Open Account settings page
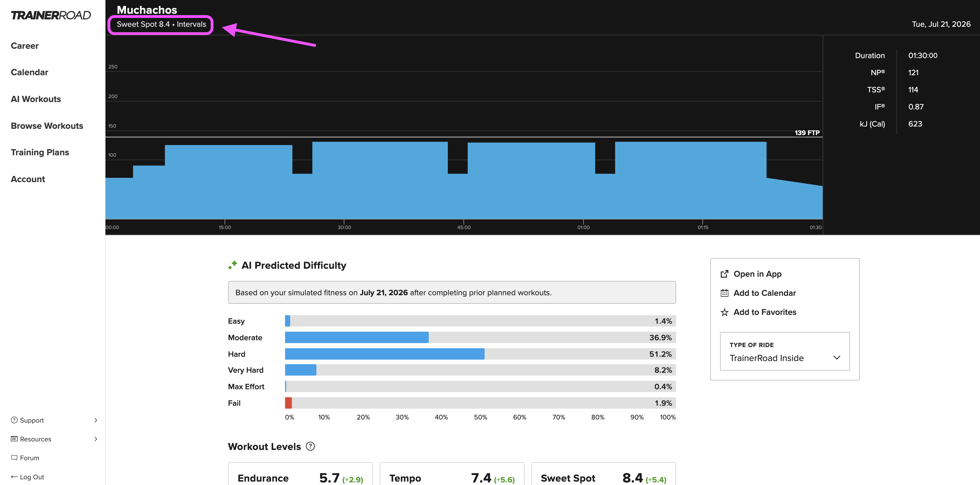 pyautogui.click(x=28, y=179)
